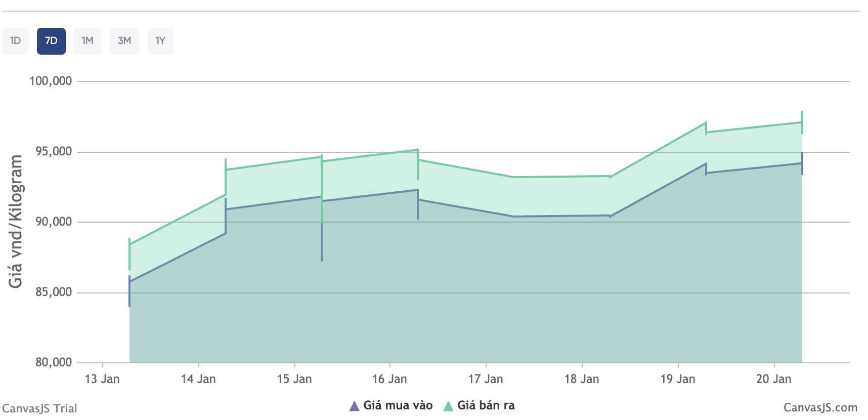
Task: Click the '16 Jan' x-axis label
Action: [389, 379]
